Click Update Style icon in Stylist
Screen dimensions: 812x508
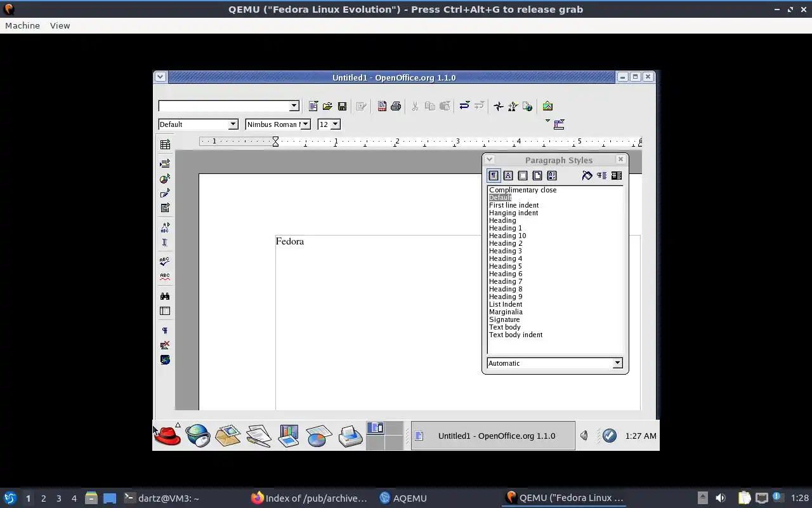[x=616, y=176]
